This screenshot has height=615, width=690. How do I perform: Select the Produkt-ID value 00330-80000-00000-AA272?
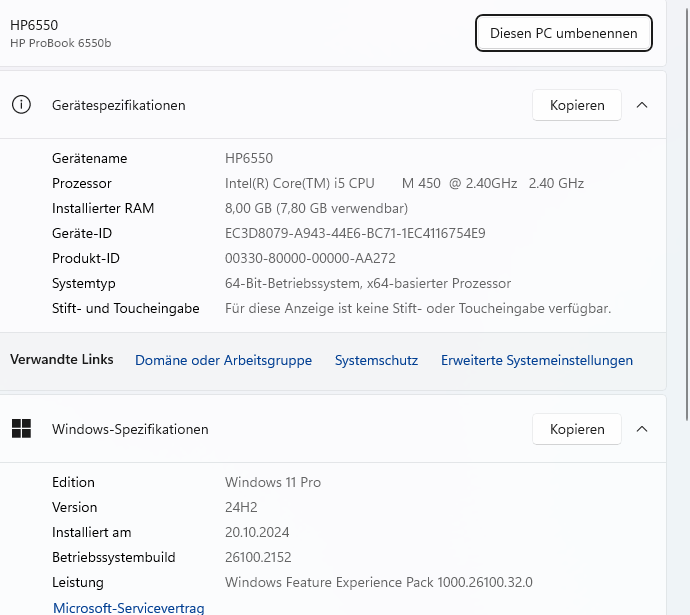310,258
